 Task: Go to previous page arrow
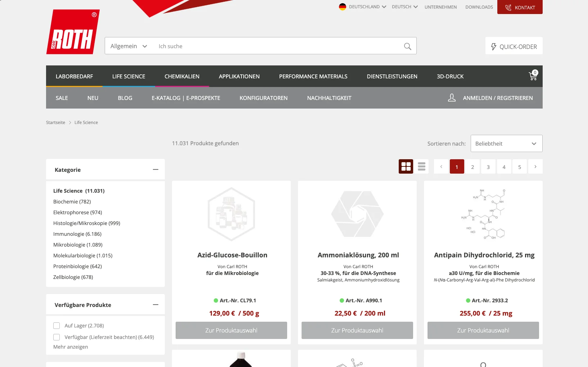(441, 166)
